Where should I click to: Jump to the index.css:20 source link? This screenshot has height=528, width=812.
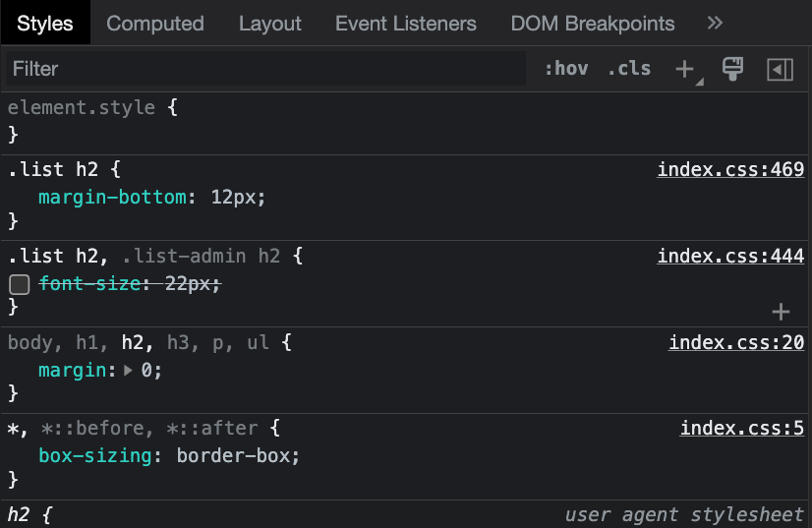pyautogui.click(x=736, y=343)
